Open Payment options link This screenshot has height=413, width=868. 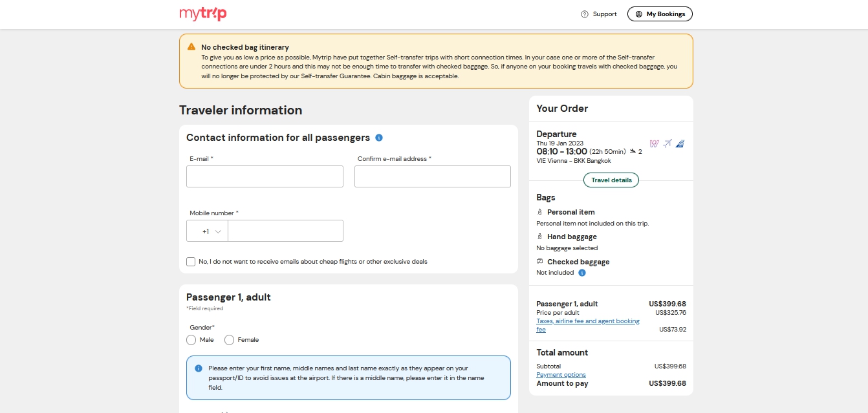pyautogui.click(x=561, y=375)
